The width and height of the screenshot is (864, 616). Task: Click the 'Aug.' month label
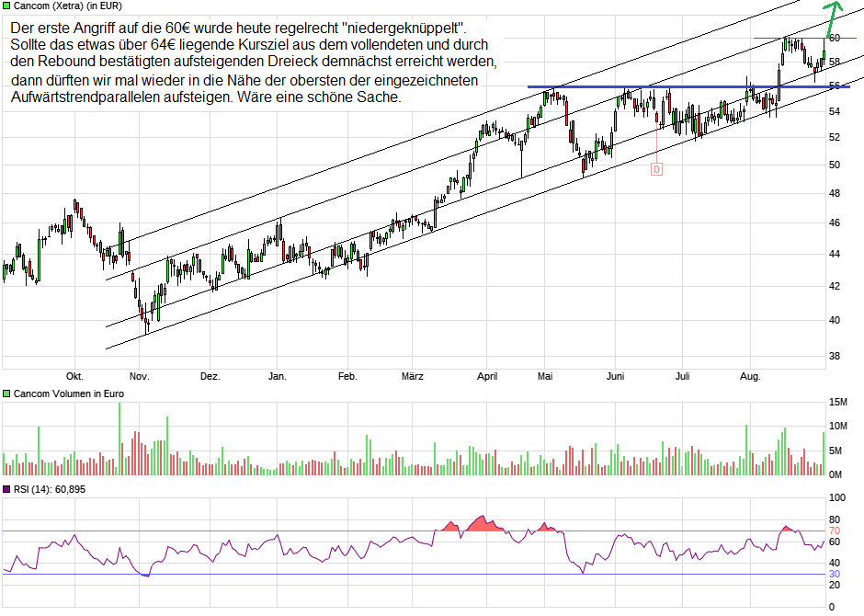[750, 376]
